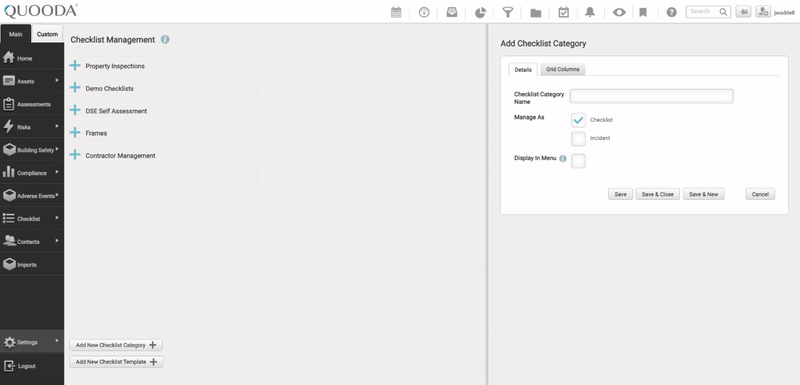Expand the Checklist sidebar submenu

coord(57,218)
